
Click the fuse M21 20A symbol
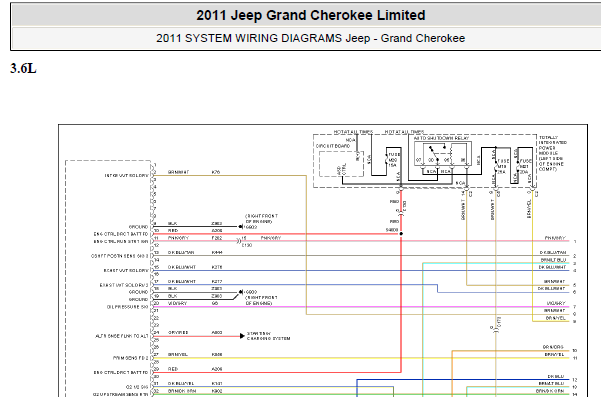pyautogui.click(x=517, y=166)
